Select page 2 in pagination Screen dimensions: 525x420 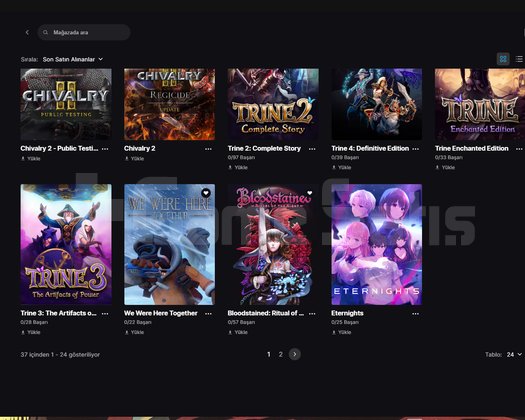click(x=281, y=354)
